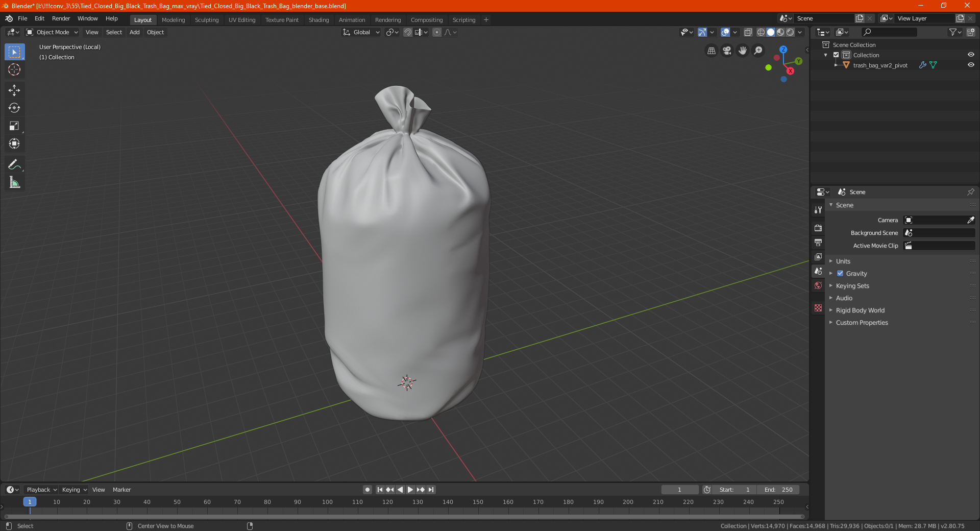Pin the Scene properties panel
This screenshot has height=531, width=980.
pos(970,192)
